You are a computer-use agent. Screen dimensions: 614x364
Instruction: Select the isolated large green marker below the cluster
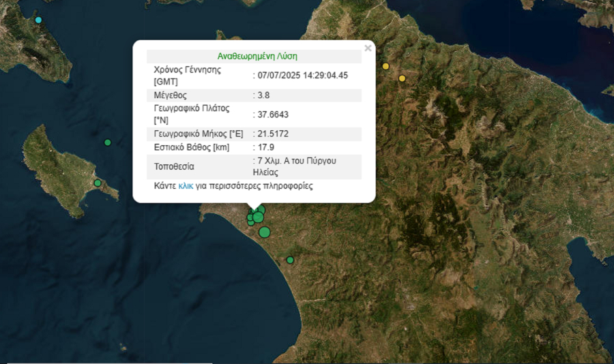[x=265, y=232]
